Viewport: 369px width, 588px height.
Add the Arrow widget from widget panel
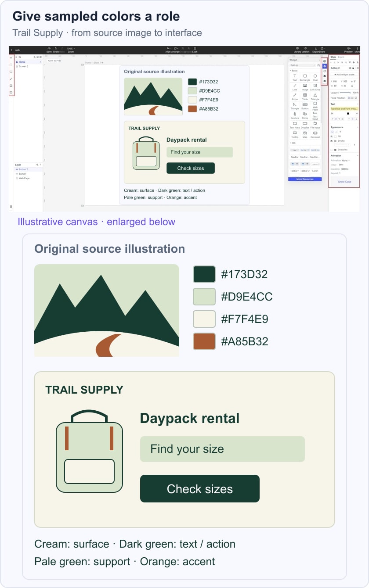pos(295,97)
